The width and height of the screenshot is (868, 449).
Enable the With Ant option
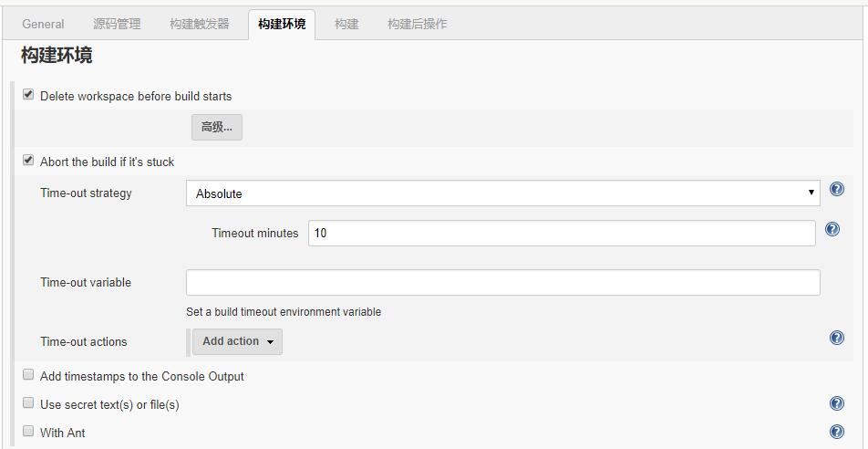[28, 432]
